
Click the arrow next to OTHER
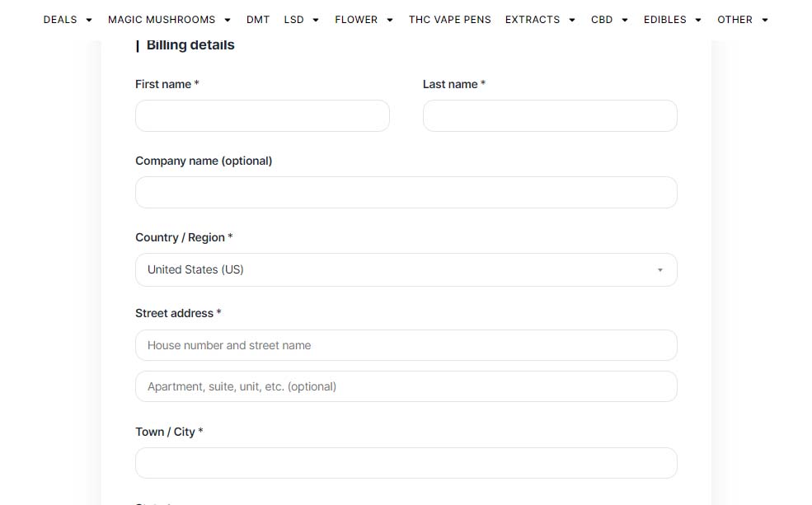tap(765, 20)
